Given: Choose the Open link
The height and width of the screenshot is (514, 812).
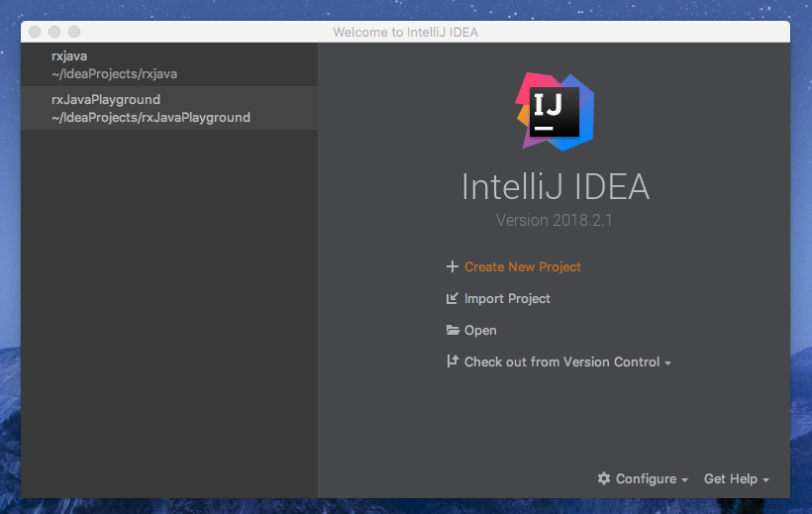Looking at the screenshot, I should [x=480, y=330].
